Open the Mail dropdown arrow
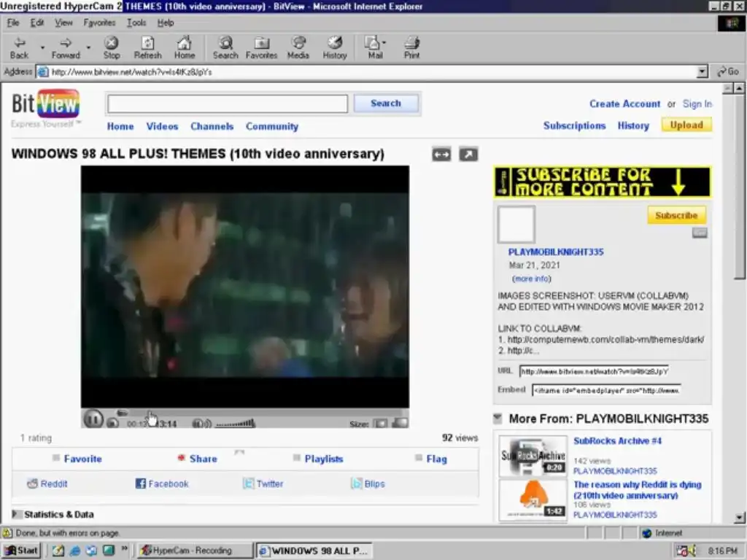Viewport: 747px width, 560px height. (x=384, y=42)
